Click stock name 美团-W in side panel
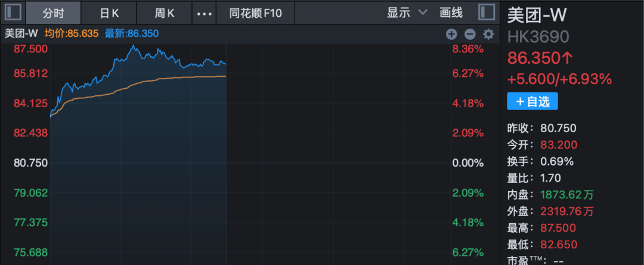This screenshot has width=644, height=265. [537, 15]
